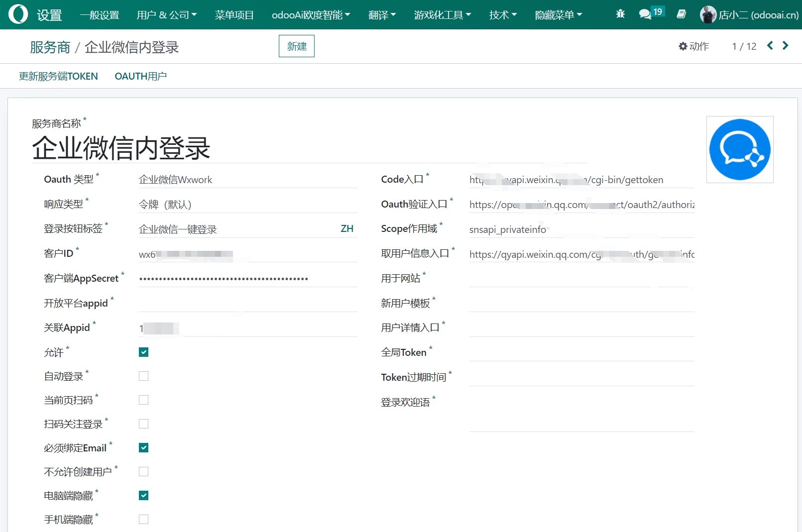Uncheck the 电脑端隐藏 checkbox
Image resolution: width=802 pixels, height=532 pixels.
coord(143,496)
